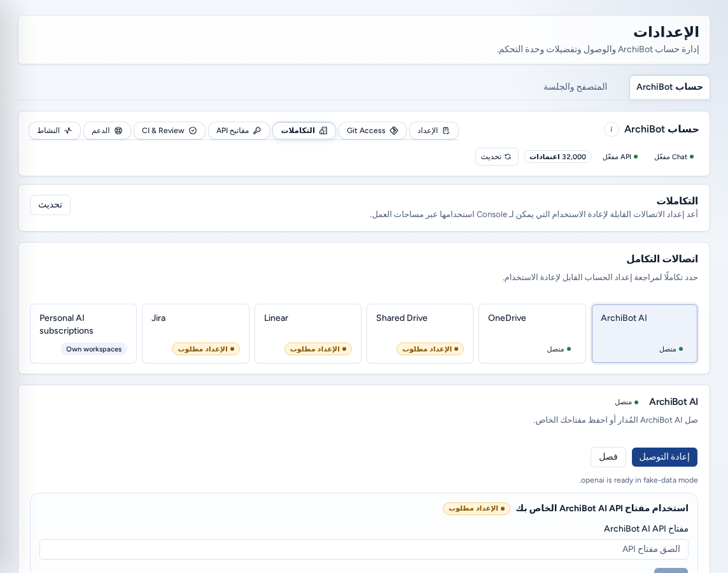Select the OneDrive integration card
This screenshot has width=728, height=573.
(532, 334)
